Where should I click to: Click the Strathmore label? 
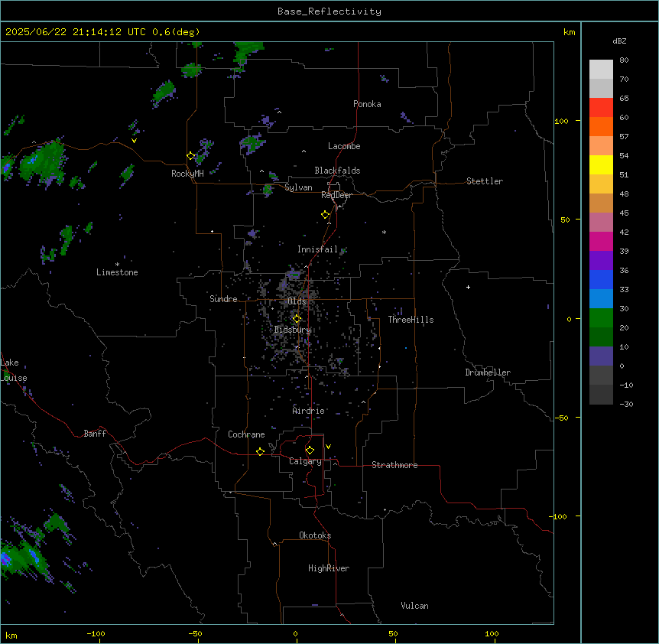394,465
